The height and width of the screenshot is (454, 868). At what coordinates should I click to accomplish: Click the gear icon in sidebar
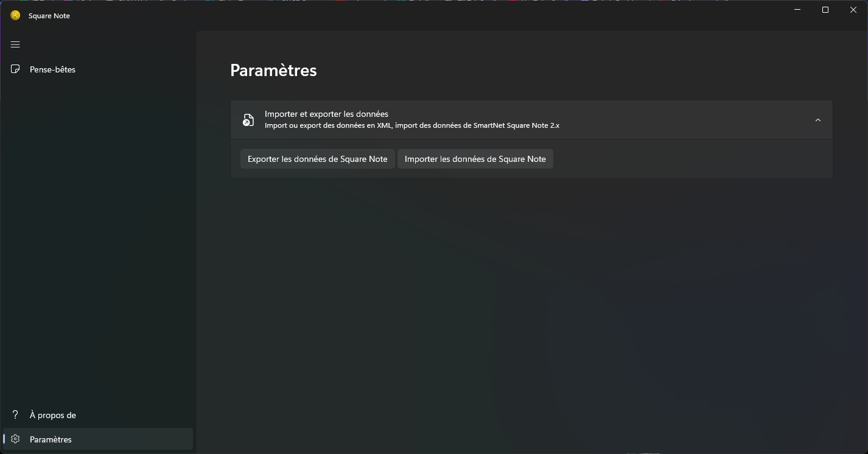(16, 439)
